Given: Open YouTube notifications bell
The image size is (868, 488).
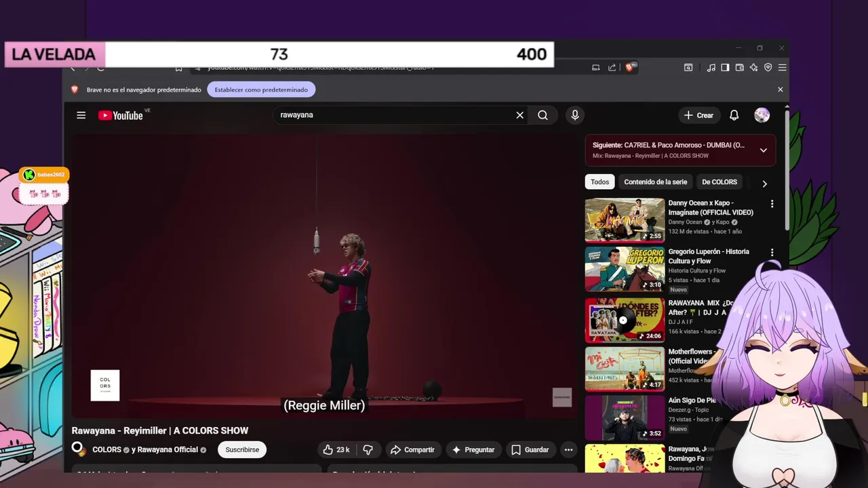Looking at the screenshot, I should point(734,115).
